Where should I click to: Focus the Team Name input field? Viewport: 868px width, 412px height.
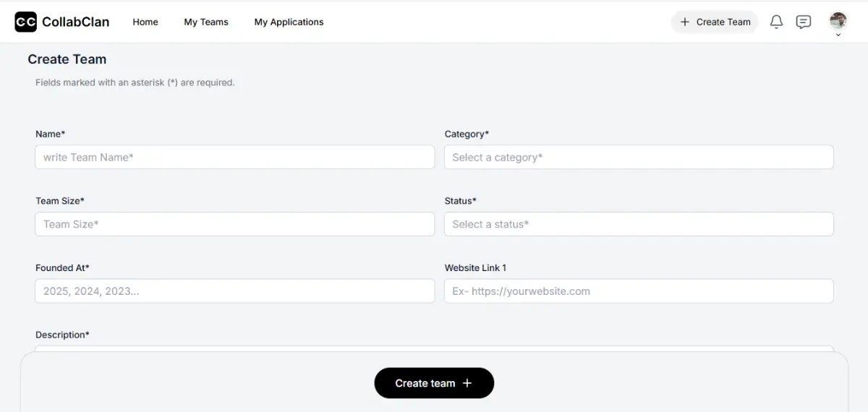(x=234, y=157)
